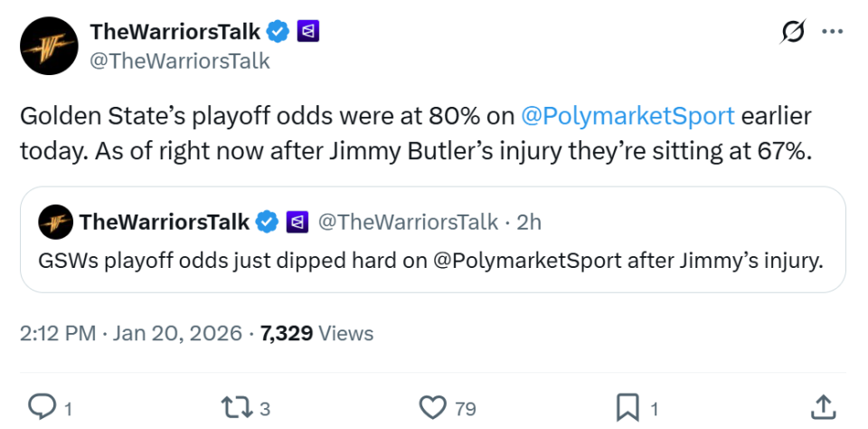The height and width of the screenshot is (429, 868).
Task: Click the verified badge in quoted tweet
Action: tap(268, 221)
